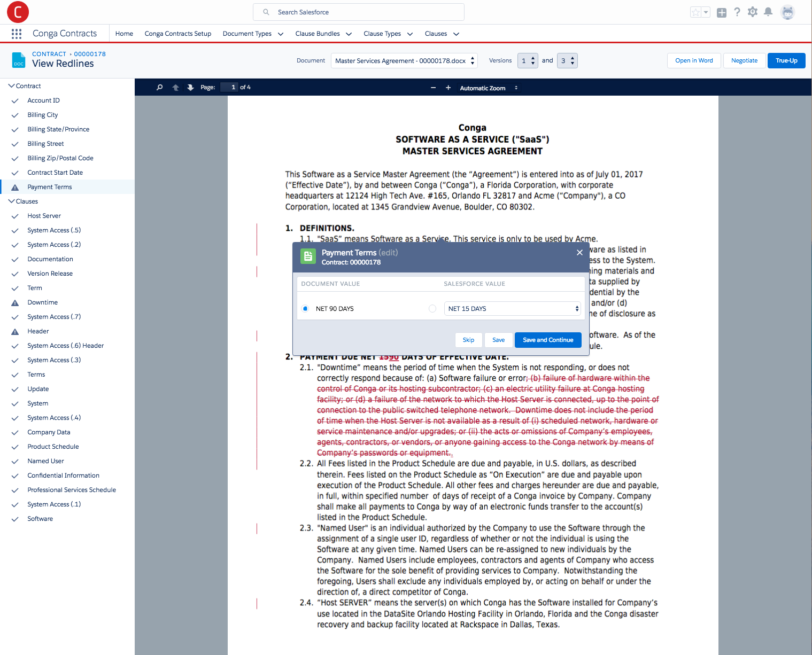
Task: Open notifications bell icon
Action: point(768,12)
